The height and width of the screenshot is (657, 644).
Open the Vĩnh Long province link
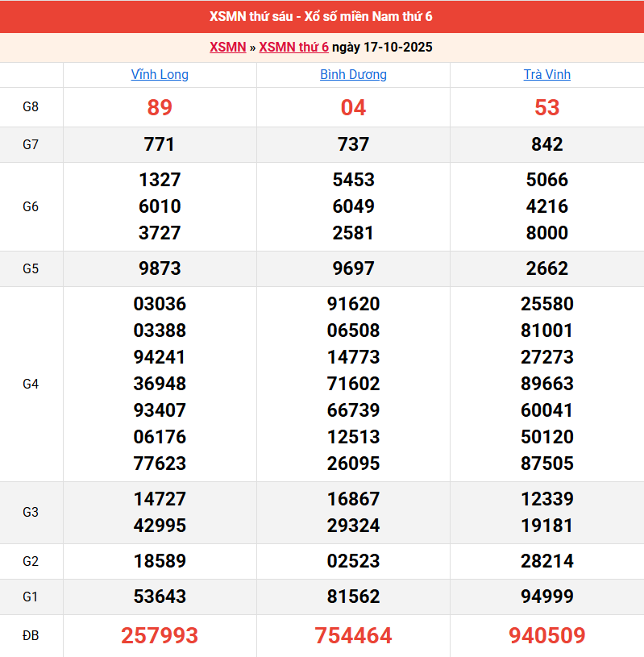160,74
